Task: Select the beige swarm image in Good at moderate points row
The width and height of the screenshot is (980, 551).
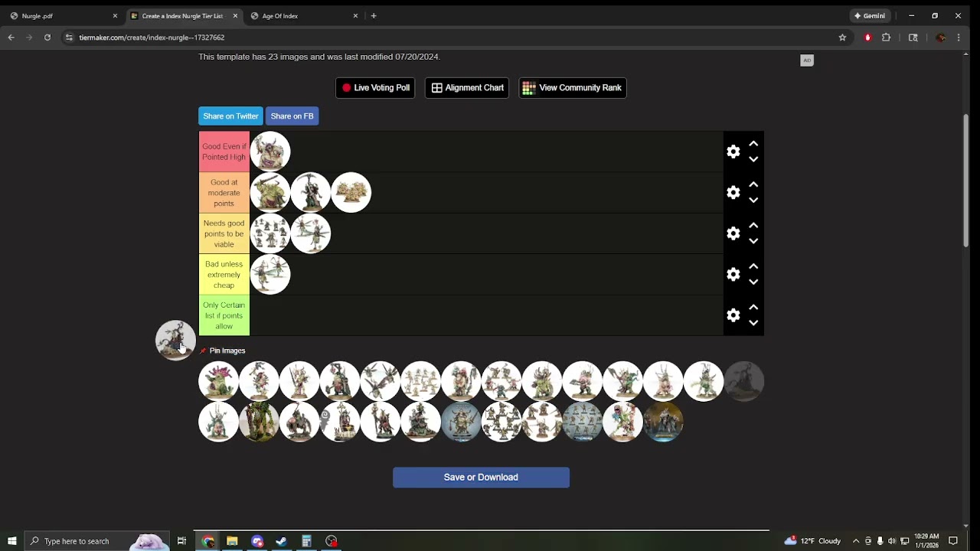Action: click(x=351, y=193)
